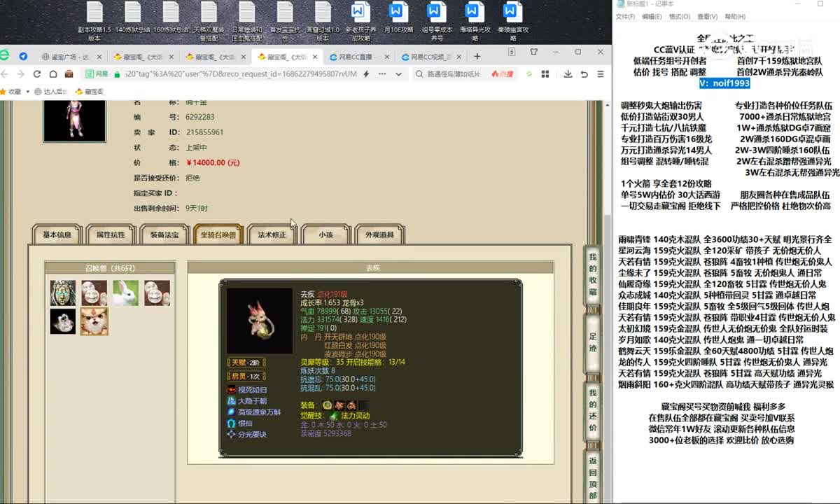This screenshot has width=840, height=504.
Task: Open desktop file 首发宝宝抗性
Action: coord(284,21)
